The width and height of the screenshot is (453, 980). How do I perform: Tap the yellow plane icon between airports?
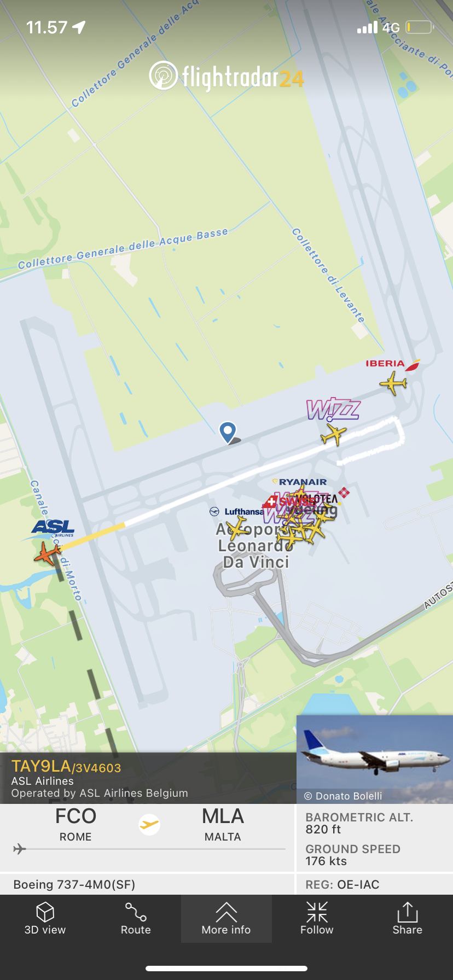click(x=149, y=825)
